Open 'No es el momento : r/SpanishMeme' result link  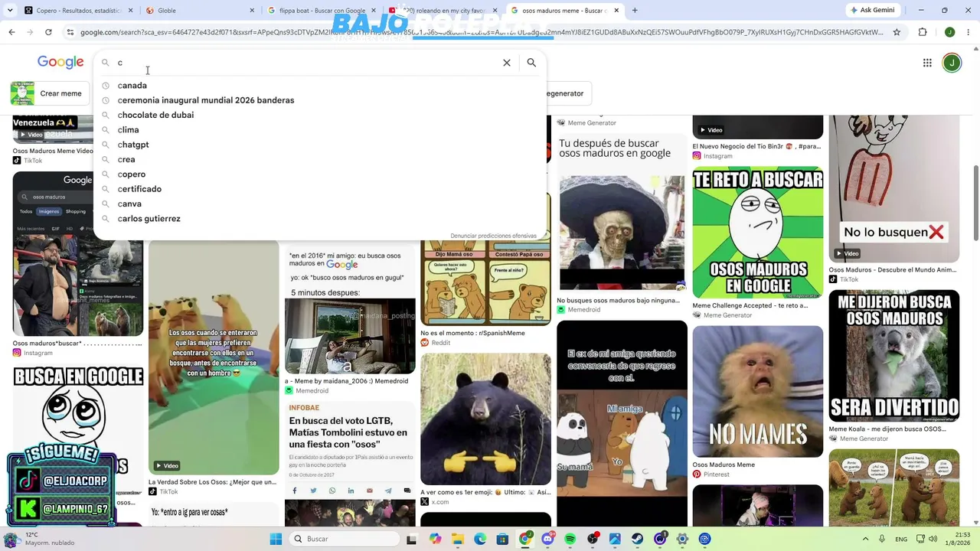(x=472, y=334)
